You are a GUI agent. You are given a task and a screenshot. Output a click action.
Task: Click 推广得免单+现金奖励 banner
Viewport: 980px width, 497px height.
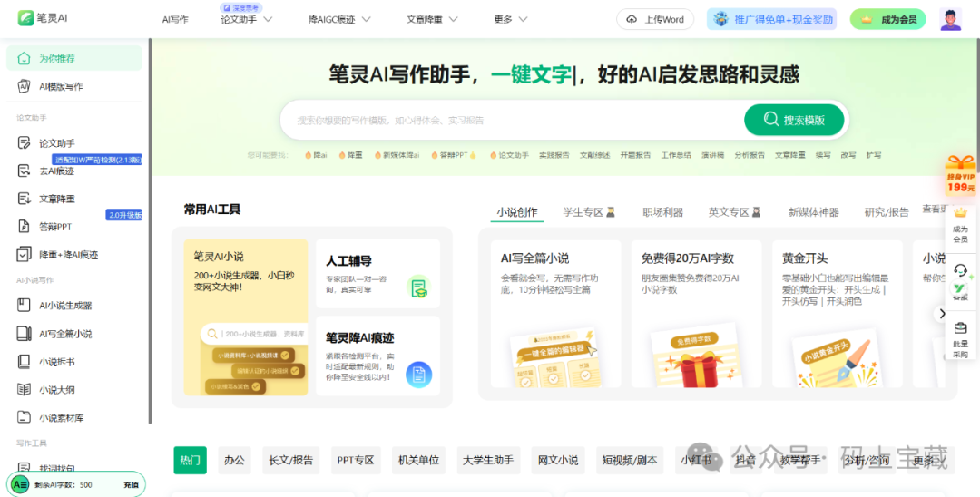772,19
